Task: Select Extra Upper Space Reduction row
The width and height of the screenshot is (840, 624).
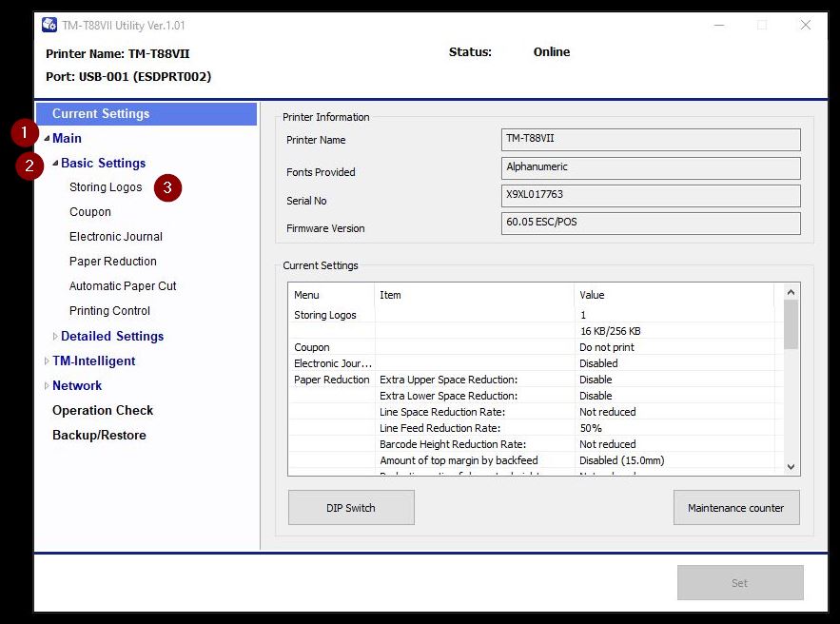Action: coord(533,380)
